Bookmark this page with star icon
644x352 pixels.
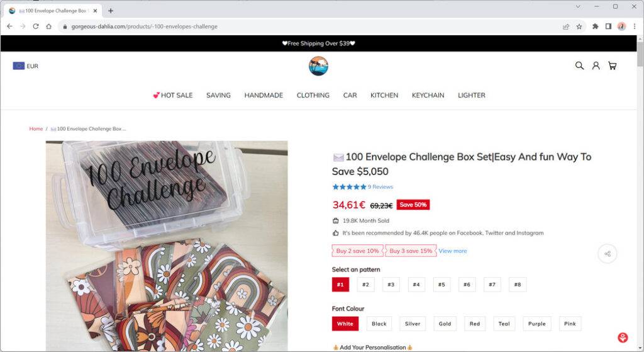(x=579, y=26)
